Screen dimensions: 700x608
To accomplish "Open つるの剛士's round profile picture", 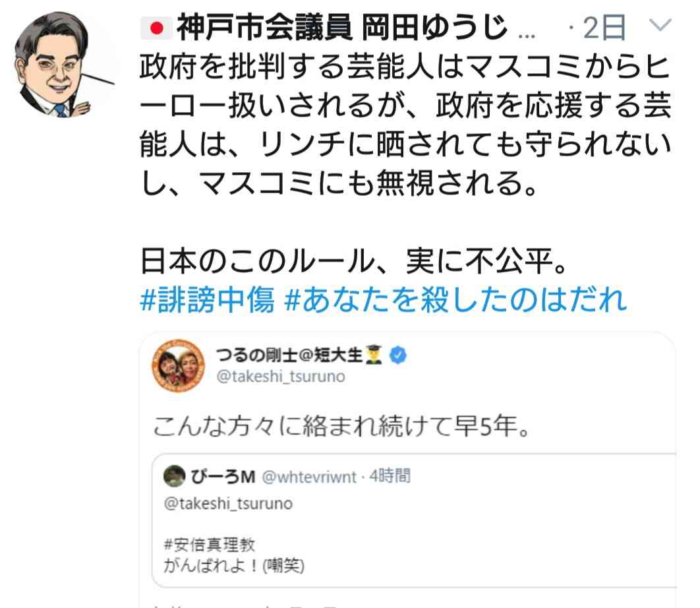I will click(178, 365).
